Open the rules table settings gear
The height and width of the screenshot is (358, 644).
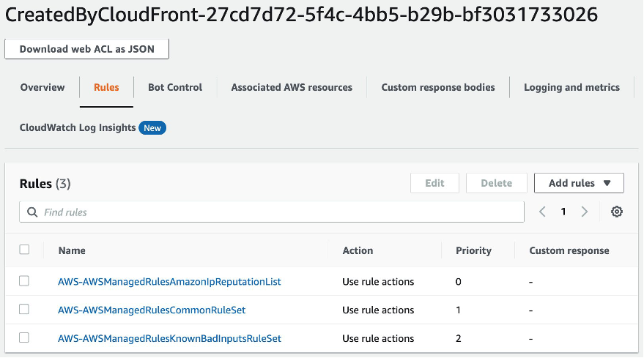pyautogui.click(x=617, y=212)
